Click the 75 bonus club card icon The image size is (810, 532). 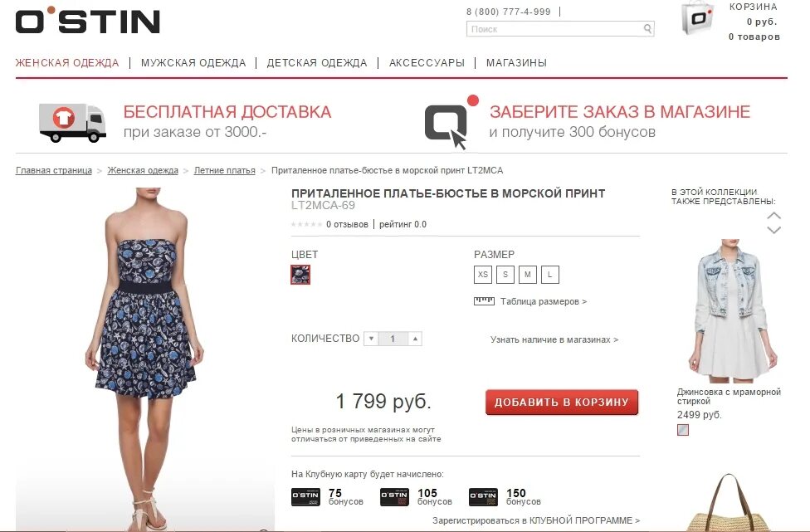point(305,497)
